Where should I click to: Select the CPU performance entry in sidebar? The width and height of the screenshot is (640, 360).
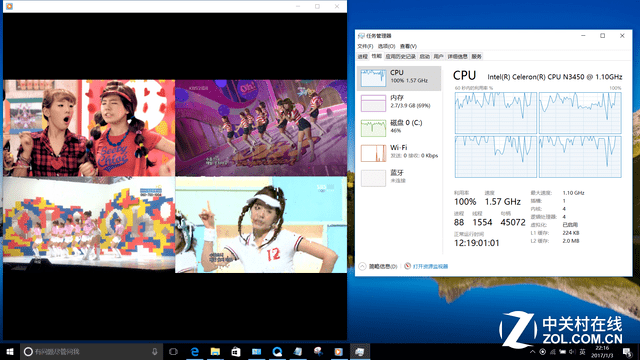[x=399, y=78]
